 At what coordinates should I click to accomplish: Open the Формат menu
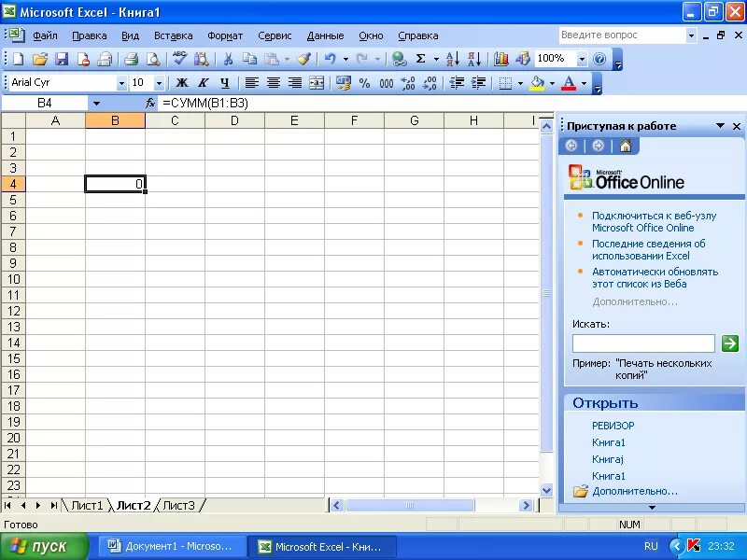pyautogui.click(x=225, y=35)
